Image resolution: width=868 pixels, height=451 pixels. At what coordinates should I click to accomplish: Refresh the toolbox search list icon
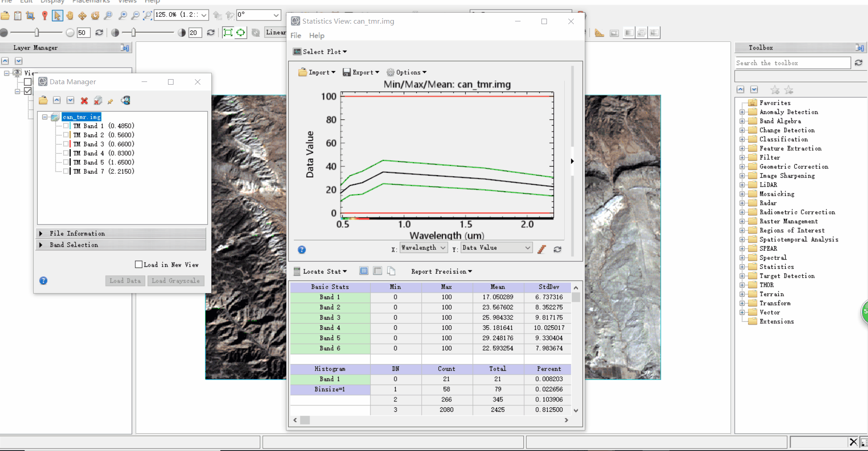(x=859, y=63)
